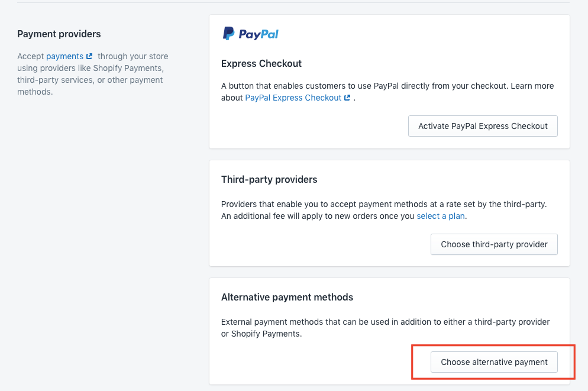
Task: Click the "Express Checkout" heading
Action: click(x=261, y=64)
